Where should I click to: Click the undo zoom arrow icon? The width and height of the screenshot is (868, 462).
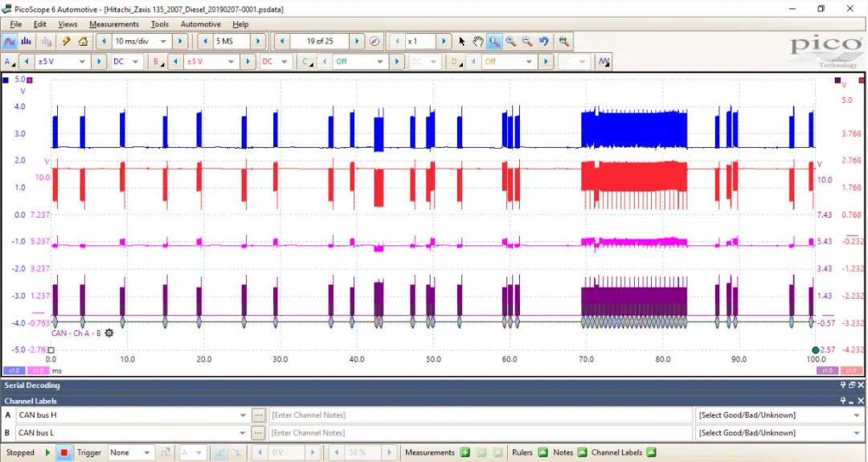pyautogui.click(x=544, y=41)
